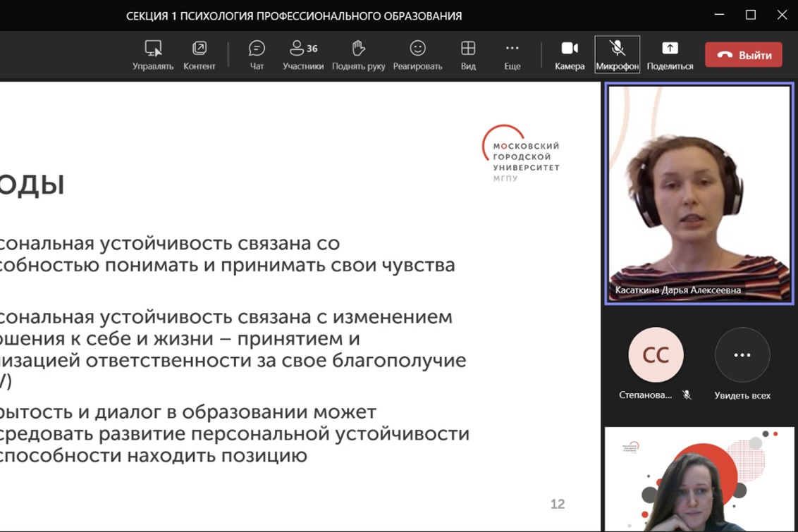Select the bottom presenter video tile
The height and width of the screenshot is (532, 798).
click(699, 478)
